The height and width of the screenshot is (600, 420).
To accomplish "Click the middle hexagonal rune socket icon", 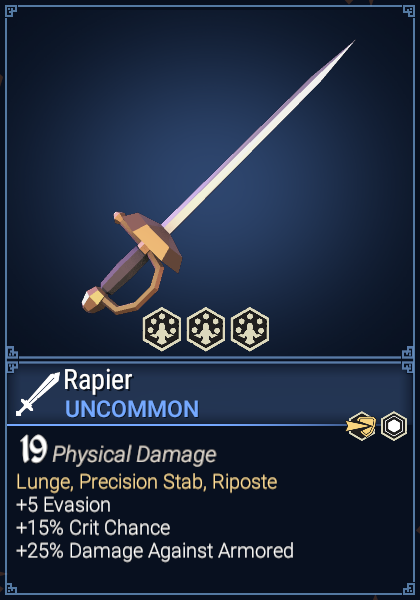I will (x=206, y=329).
